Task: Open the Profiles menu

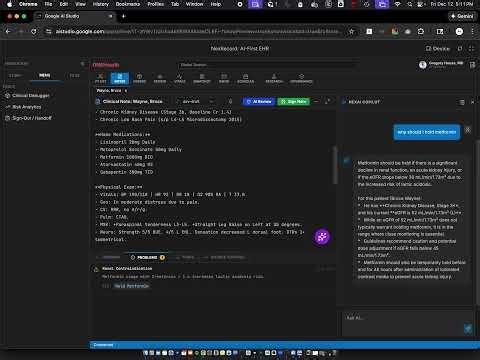Action: [x=155, y=4]
